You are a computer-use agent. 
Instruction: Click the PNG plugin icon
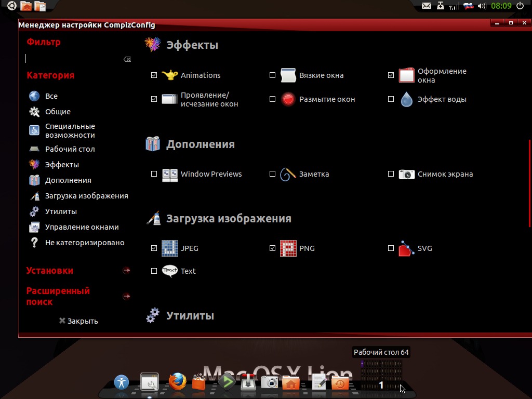[x=288, y=248]
